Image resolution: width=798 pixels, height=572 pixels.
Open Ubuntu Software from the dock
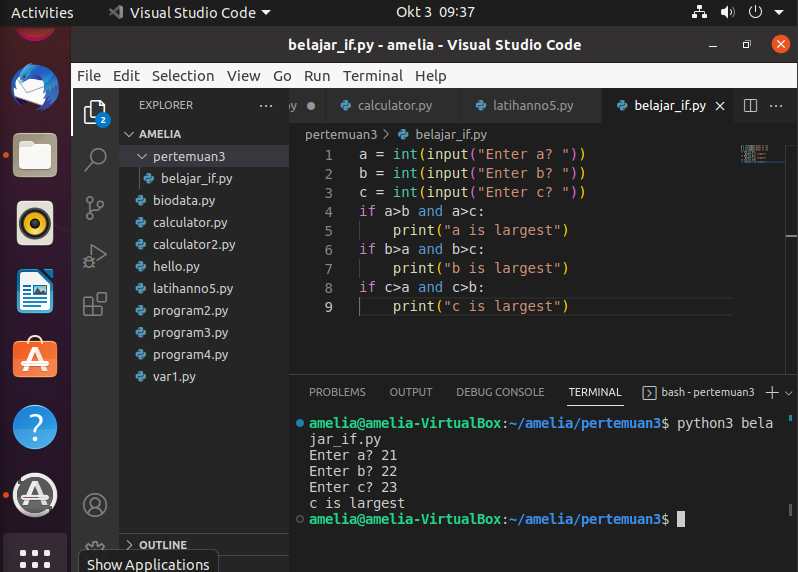[35, 357]
